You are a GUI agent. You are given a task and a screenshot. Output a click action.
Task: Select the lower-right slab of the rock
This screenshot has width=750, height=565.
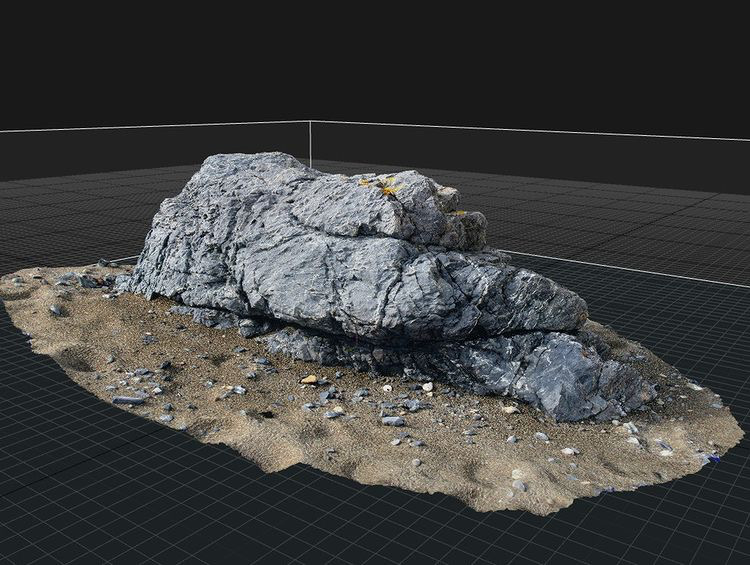click(x=560, y=375)
